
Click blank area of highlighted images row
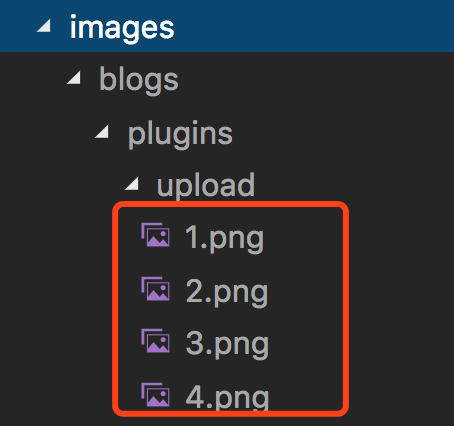point(313,26)
